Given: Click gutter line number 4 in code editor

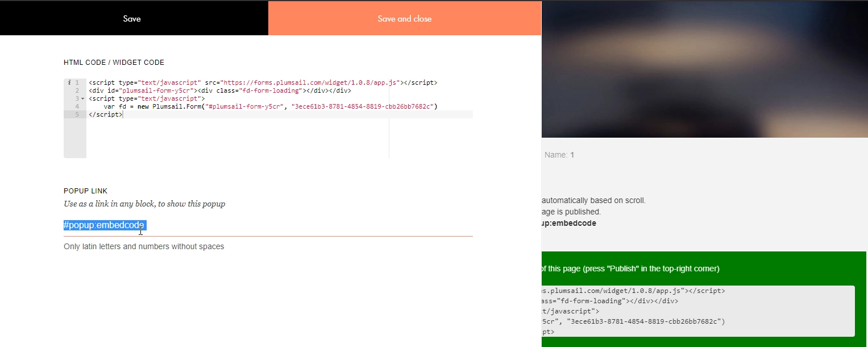Looking at the screenshot, I should (77, 106).
